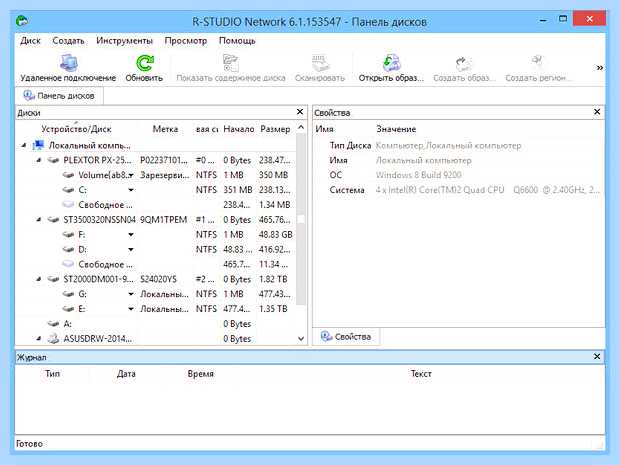620x465 pixels.
Task: Click the ASUSDRW optical drive icon
Action: click(x=53, y=338)
